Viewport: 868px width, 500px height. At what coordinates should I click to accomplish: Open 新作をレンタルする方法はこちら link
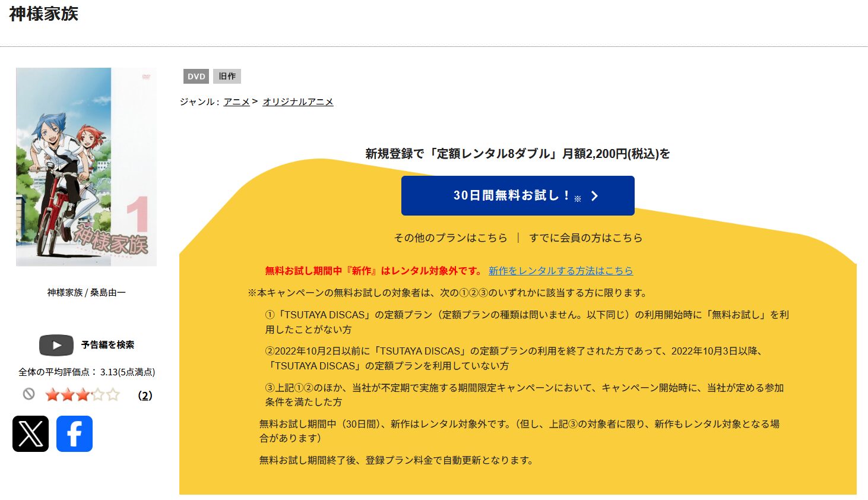(560, 271)
